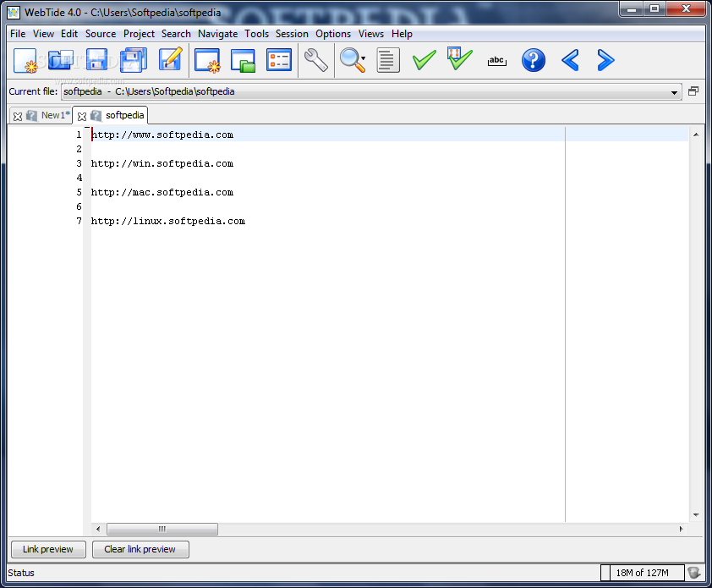Open the Options menu

[x=333, y=34]
